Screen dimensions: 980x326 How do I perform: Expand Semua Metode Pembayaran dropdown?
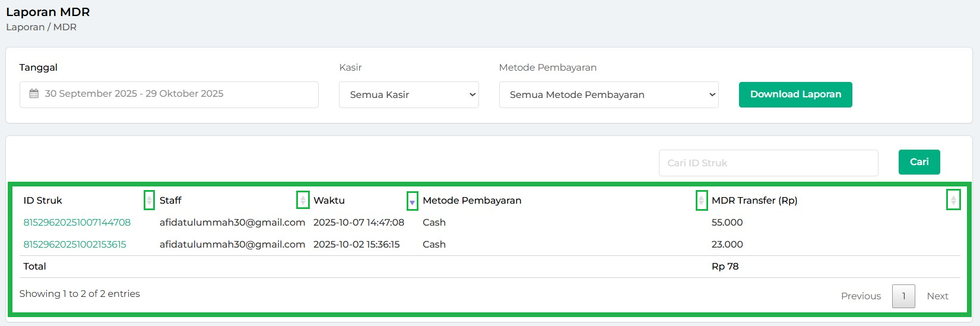pos(608,95)
